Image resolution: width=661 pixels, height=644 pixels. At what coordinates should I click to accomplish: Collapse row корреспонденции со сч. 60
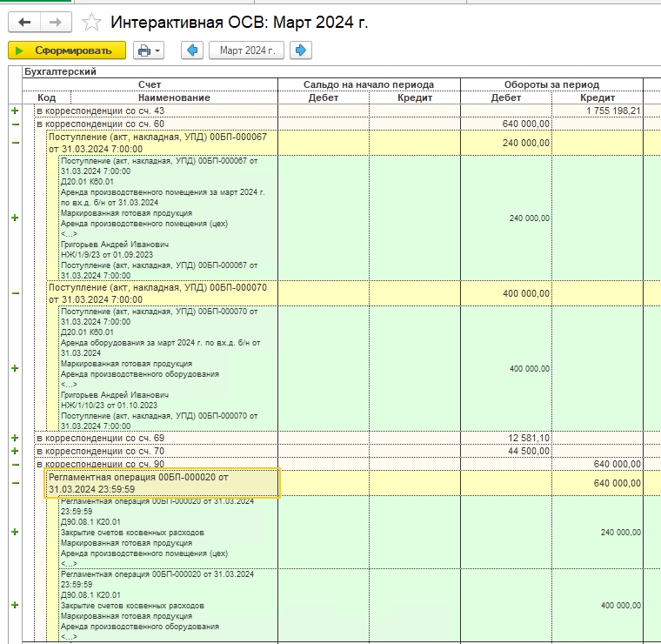click(14, 124)
